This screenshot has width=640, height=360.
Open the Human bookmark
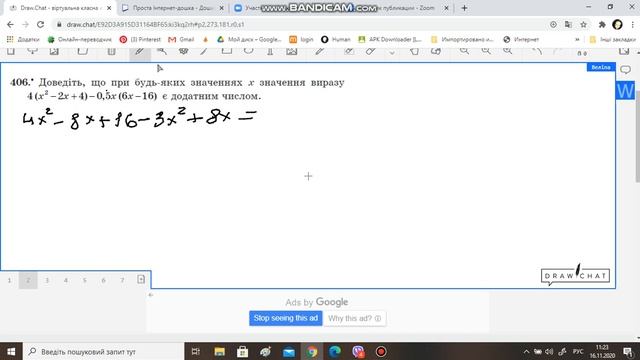pos(336,39)
